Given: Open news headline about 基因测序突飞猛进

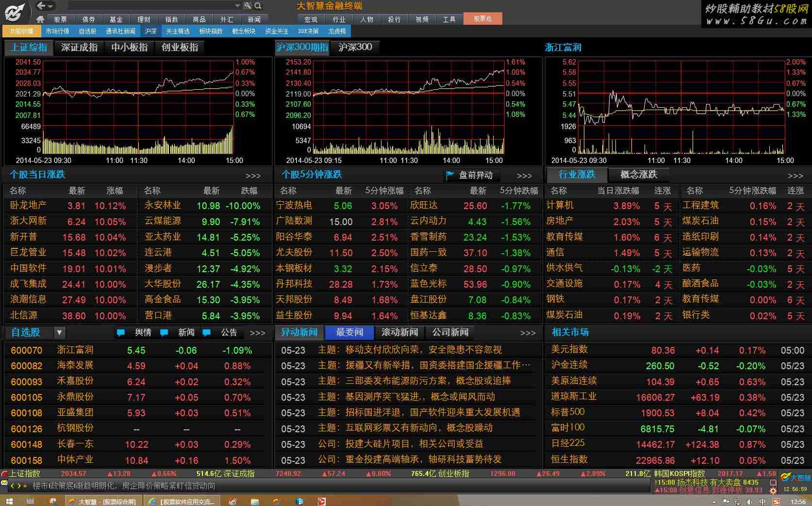Looking at the screenshot, I should tap(406, 397).
